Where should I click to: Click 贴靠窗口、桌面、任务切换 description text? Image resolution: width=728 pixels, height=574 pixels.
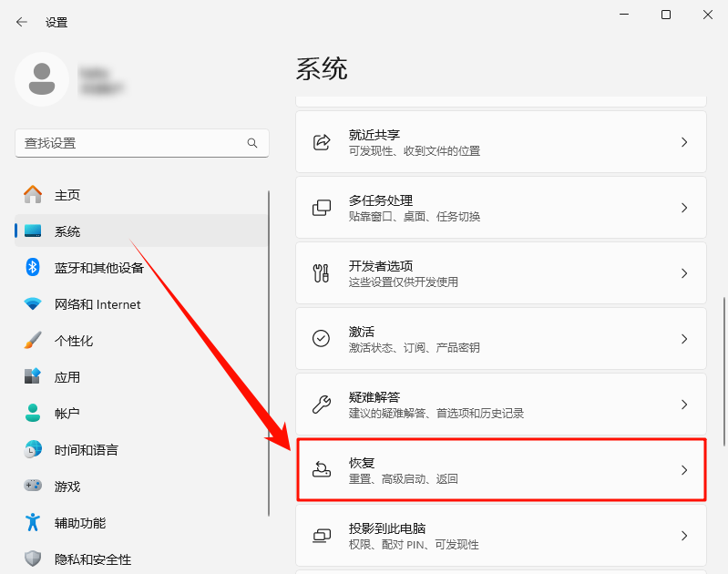415,217
